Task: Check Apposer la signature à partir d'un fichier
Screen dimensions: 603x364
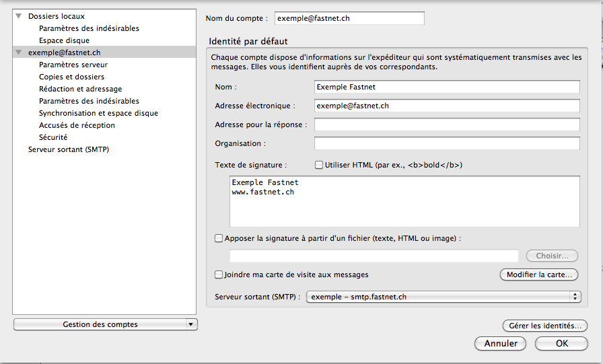Action: tap(219, 238)
